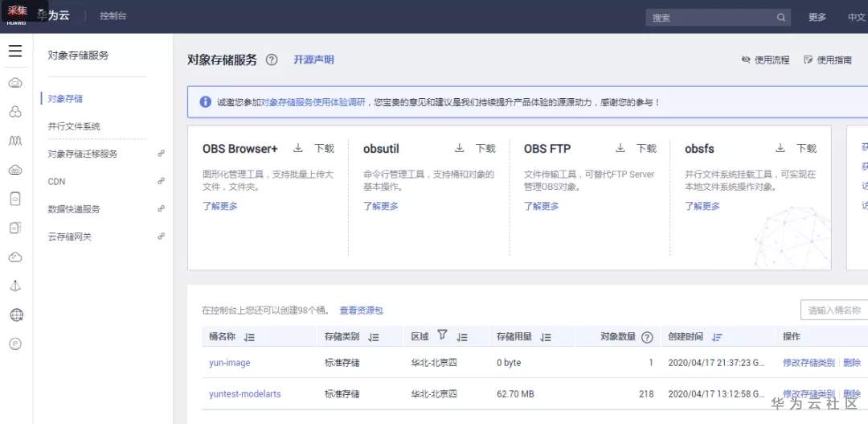The image size is (868, 424).
Task: Click 62.70 MB storage usage cell
Action: pyautogui.click(x=515, y=394)
